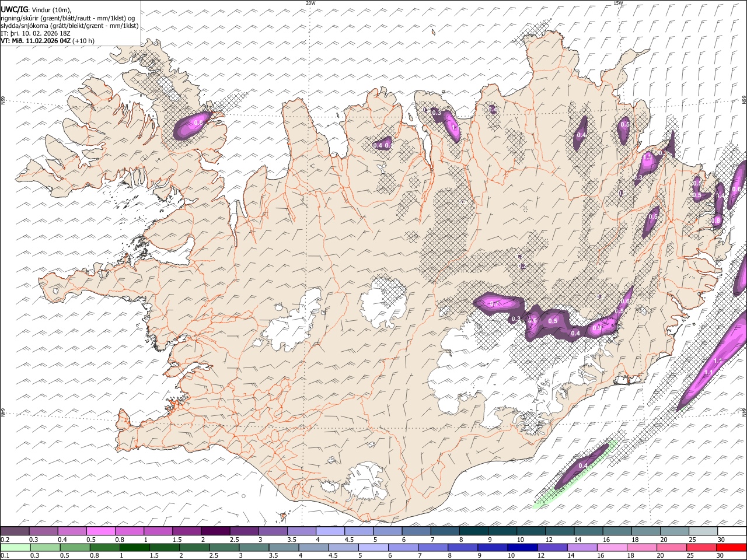Image resolution: width=747 pixels, height=560 pixels.
Task: Click the bright red lower swatch after 30
Action: point(731,548)
